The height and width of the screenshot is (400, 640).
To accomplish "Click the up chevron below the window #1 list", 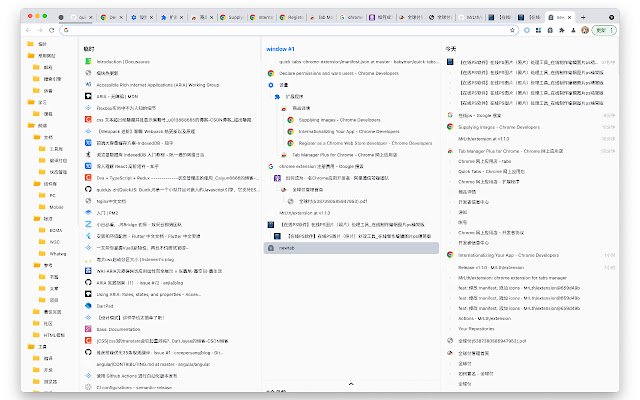I will point(351,384).
